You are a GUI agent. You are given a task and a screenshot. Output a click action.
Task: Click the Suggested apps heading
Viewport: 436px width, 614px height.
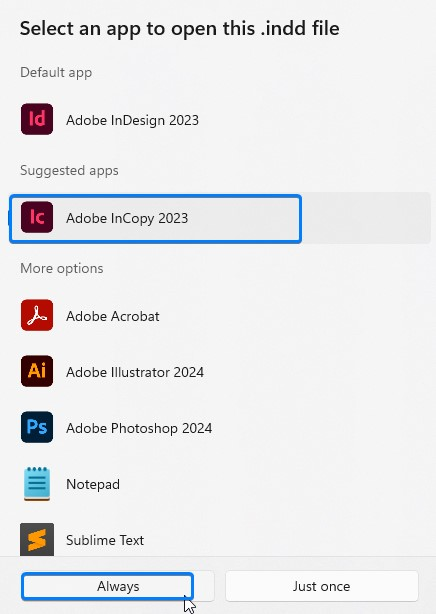tap(69, 171)
